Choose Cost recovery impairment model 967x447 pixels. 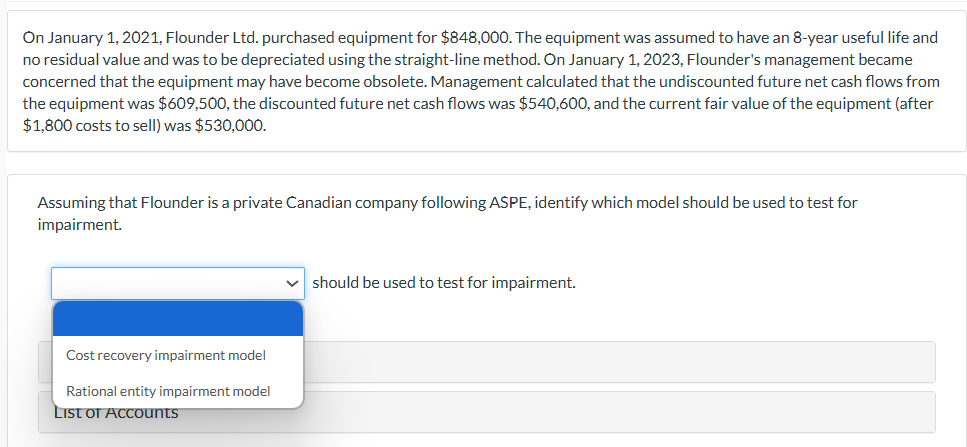(x=166, y=355)
